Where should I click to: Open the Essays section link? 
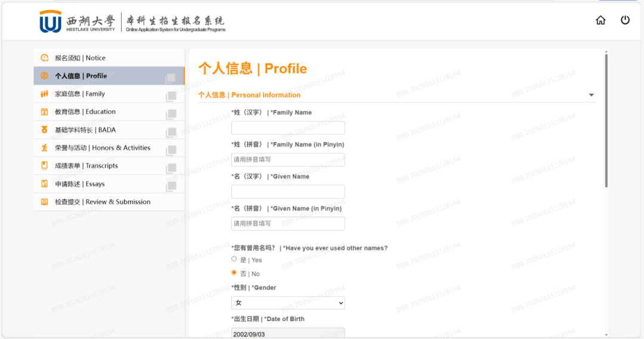click(80, 184)
